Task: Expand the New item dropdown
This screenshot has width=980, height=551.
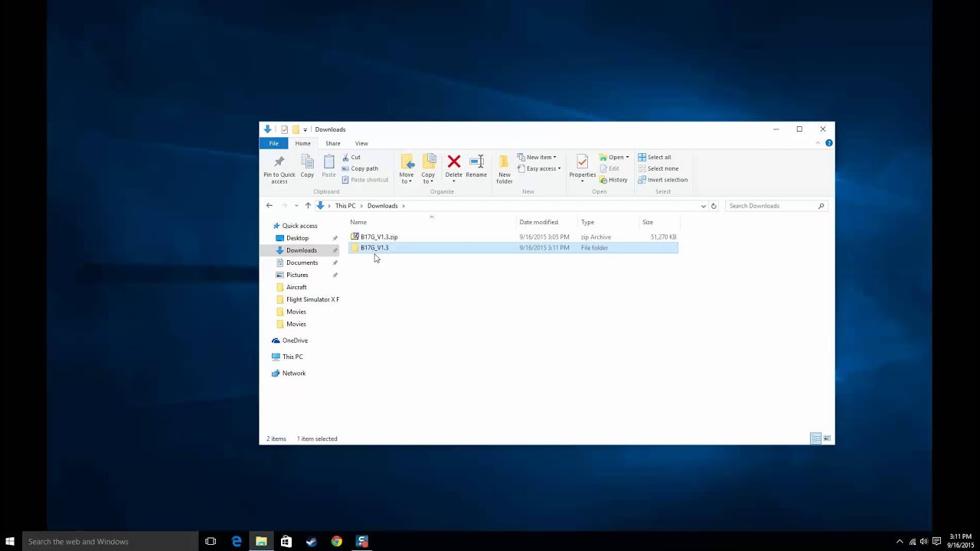Action: tap(537, 157)
